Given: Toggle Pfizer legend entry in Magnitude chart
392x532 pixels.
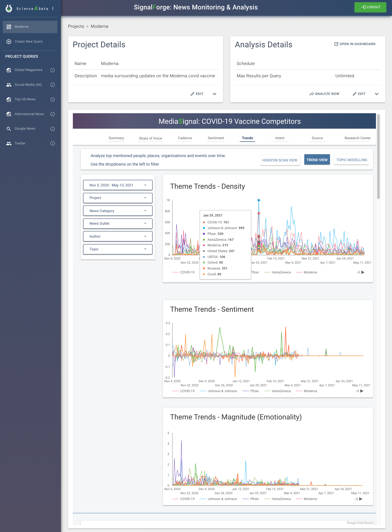Looking at the screenshot, I should coord(251,499).
